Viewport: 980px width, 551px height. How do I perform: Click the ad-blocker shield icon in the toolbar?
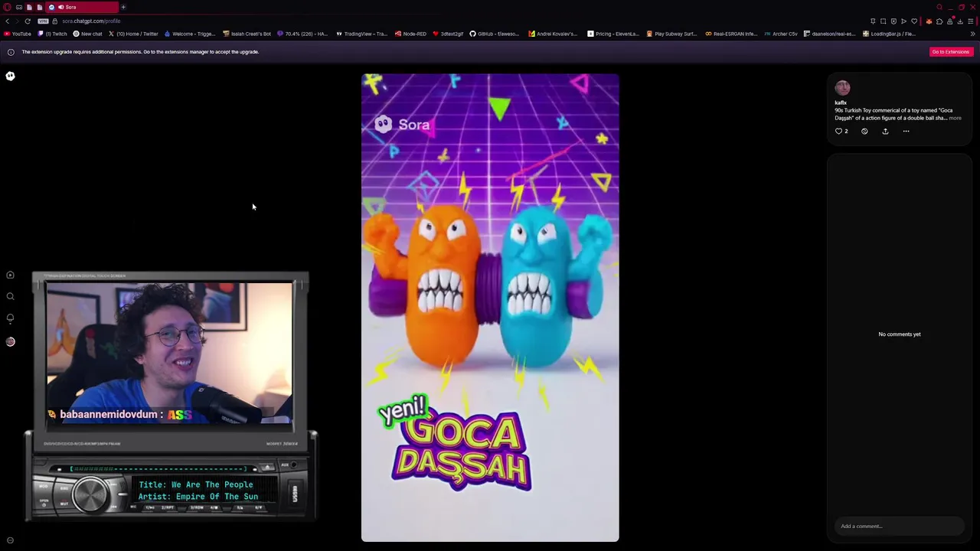(x=893, y=21)
